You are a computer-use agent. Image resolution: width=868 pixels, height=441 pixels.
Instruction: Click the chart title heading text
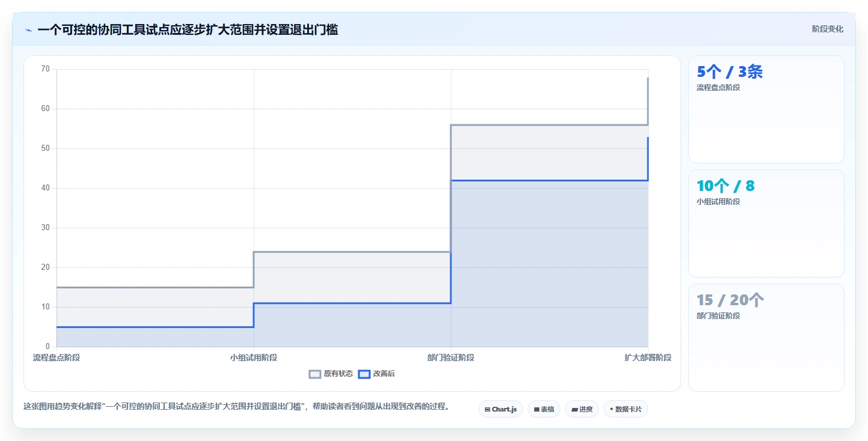tap(188, 29)
